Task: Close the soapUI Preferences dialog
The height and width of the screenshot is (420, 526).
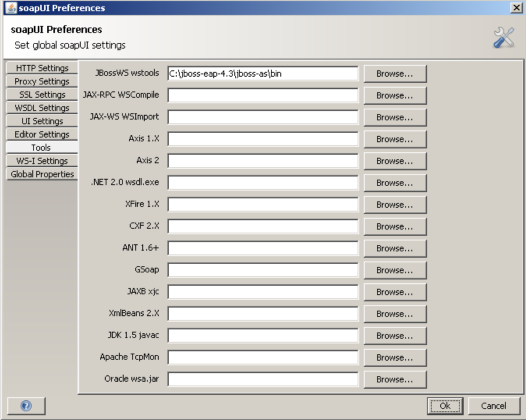Action: pyautogui.click(x=516, y=7)
